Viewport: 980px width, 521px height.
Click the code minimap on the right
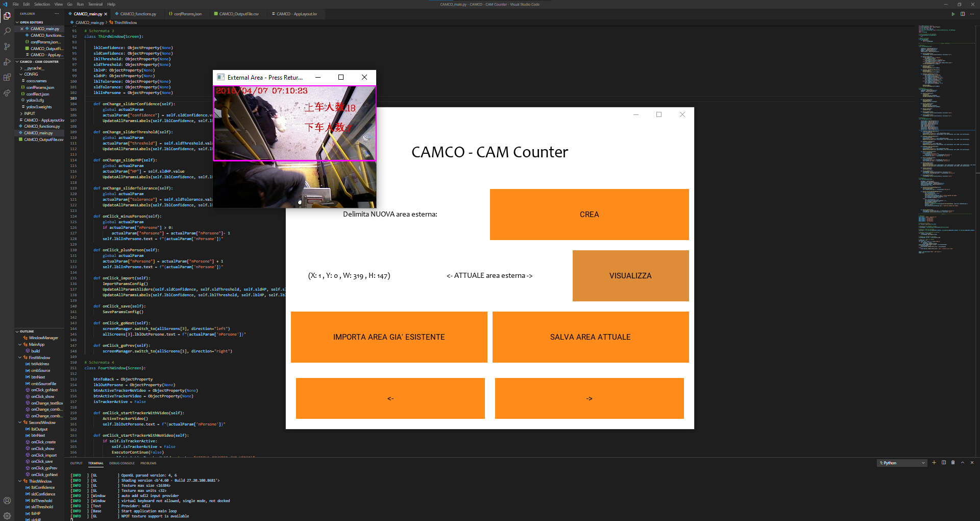[944, 128]
